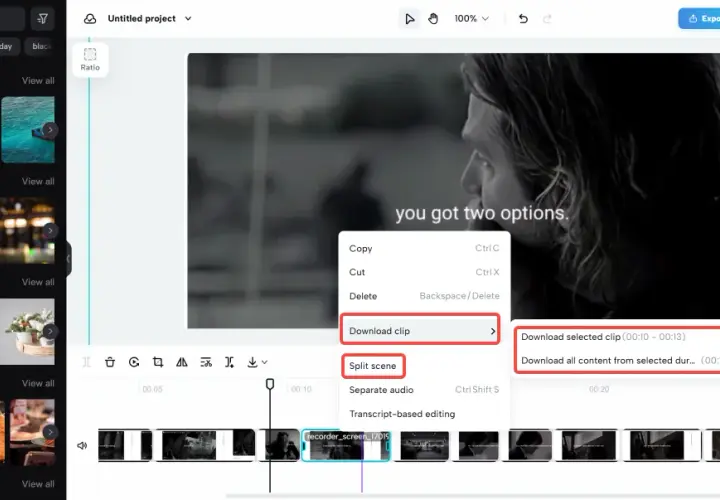720x500 pixels.
Task: Click the next arrow on flower basket thumbnail
Action: point(50,331)
